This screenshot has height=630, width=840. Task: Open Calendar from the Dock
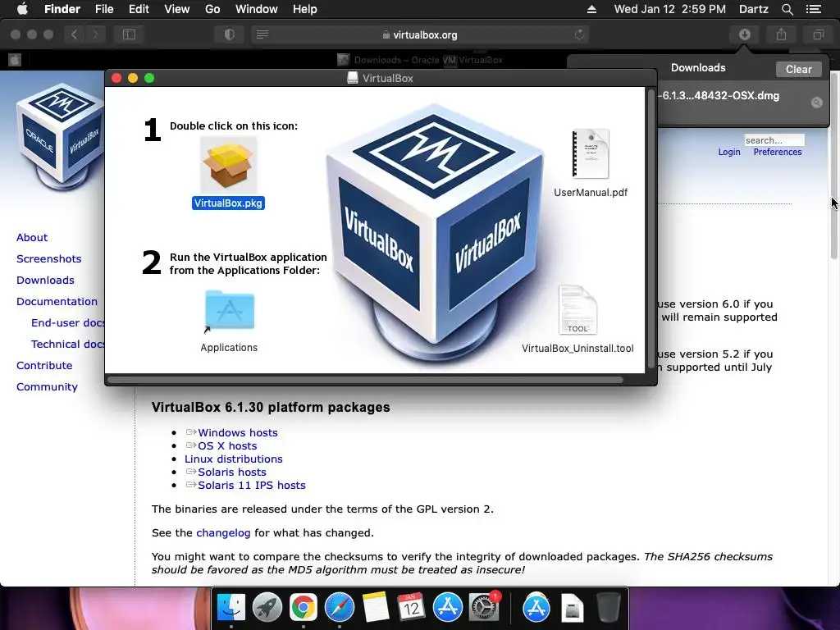point(412,608)
